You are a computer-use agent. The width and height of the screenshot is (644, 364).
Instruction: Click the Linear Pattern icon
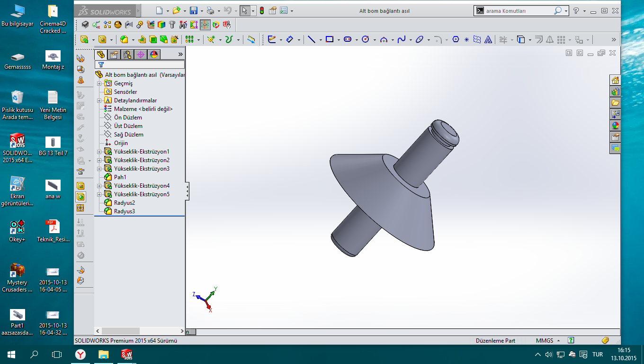pyautogui.click(x=189, y=40)
